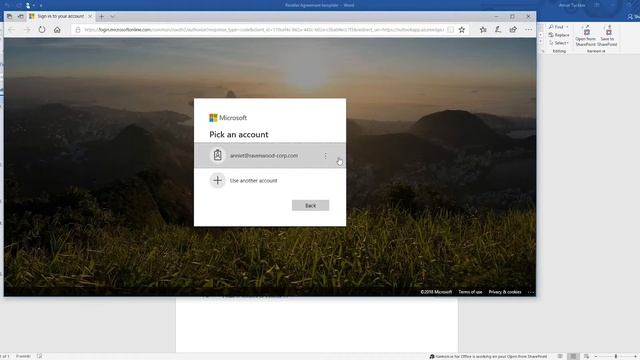Screen dimensions: 640x360
Task: Select the annie account at ravenwood-corp.com
Action: [x=270, y=156]
